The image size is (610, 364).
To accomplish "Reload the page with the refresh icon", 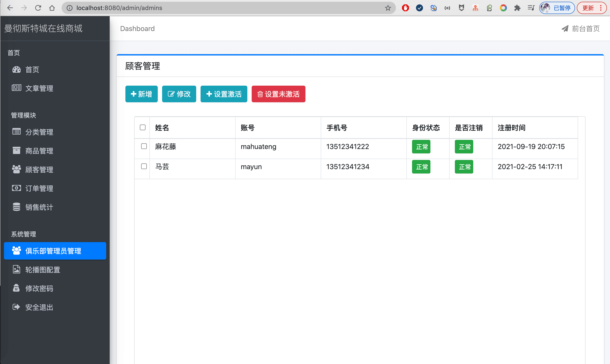I will [x=38, y=8].
